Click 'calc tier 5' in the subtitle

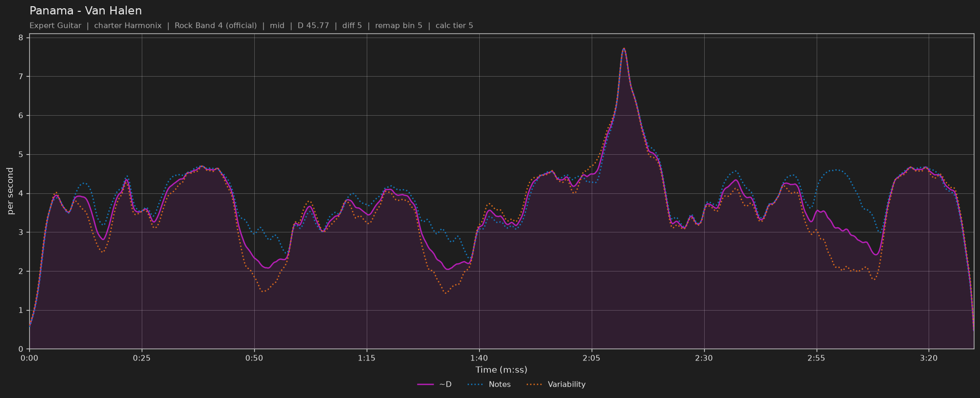coord(455,25)
